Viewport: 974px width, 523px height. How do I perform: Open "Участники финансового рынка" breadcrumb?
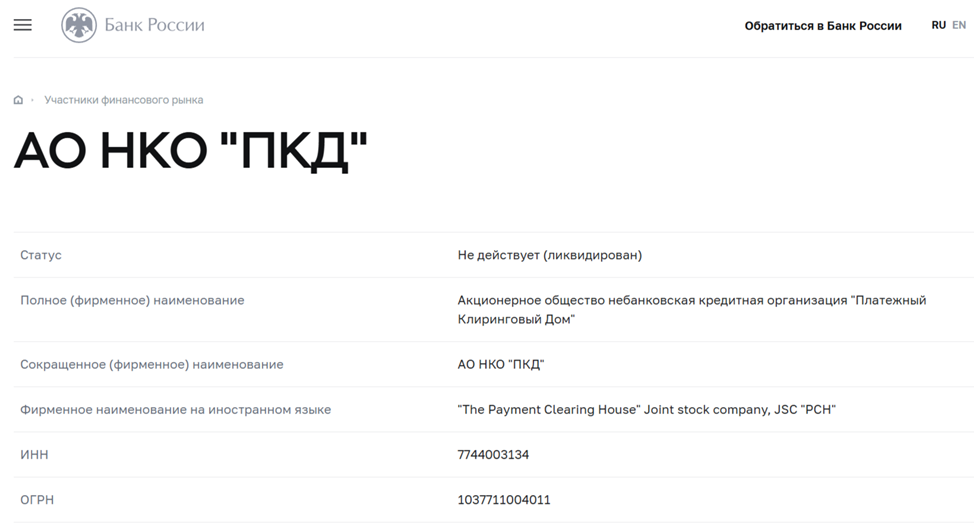(x=124, y=100)
